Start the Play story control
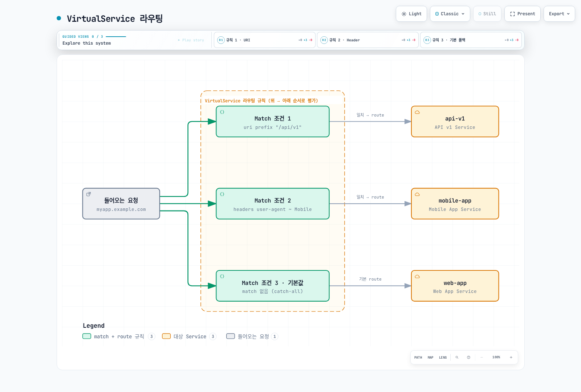The width and height of the screenshot is (581, 392). tap(191, 40)
